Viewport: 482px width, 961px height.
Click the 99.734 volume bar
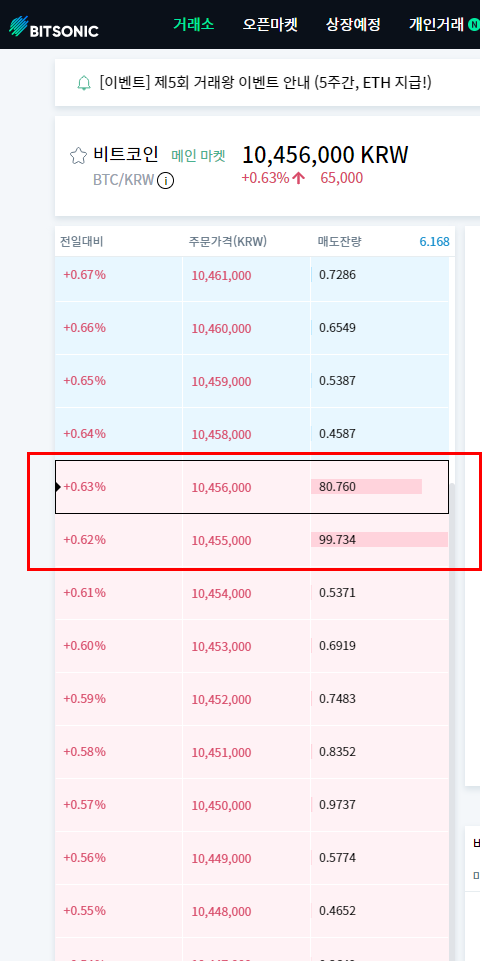[380, 539]
